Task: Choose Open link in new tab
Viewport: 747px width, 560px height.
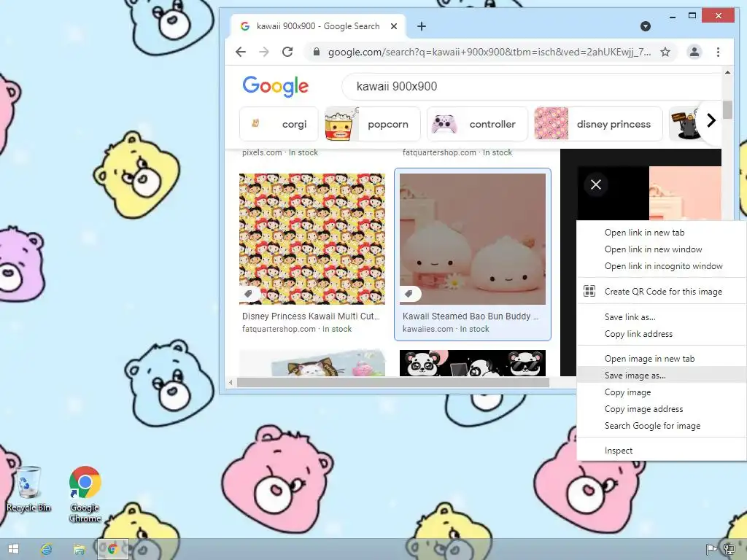Action: 661,233
